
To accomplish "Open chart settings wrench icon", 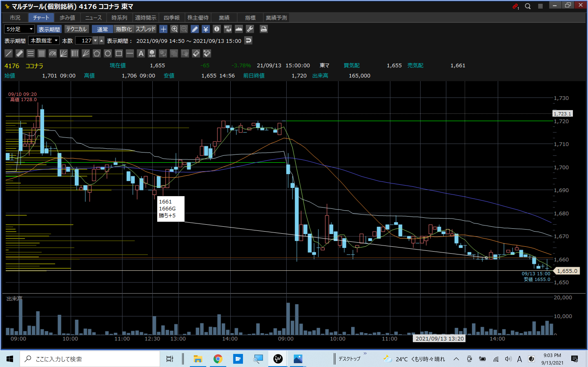I will [x=250, y=29].
